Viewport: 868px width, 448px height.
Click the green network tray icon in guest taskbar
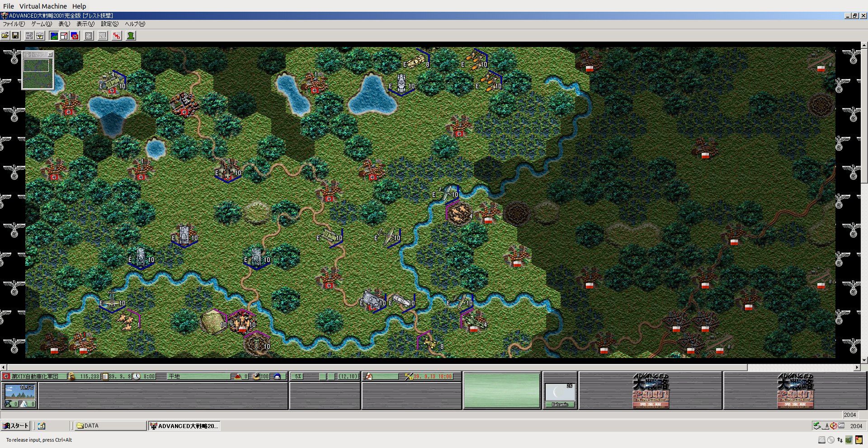817,426
